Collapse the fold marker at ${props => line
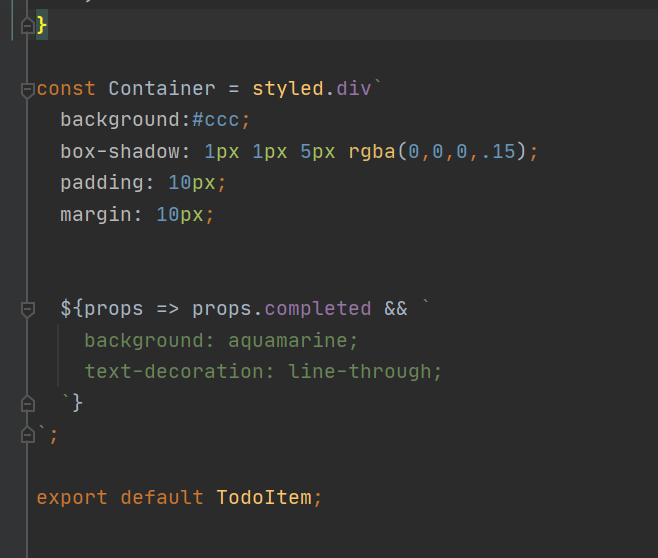 pos(27,310)
